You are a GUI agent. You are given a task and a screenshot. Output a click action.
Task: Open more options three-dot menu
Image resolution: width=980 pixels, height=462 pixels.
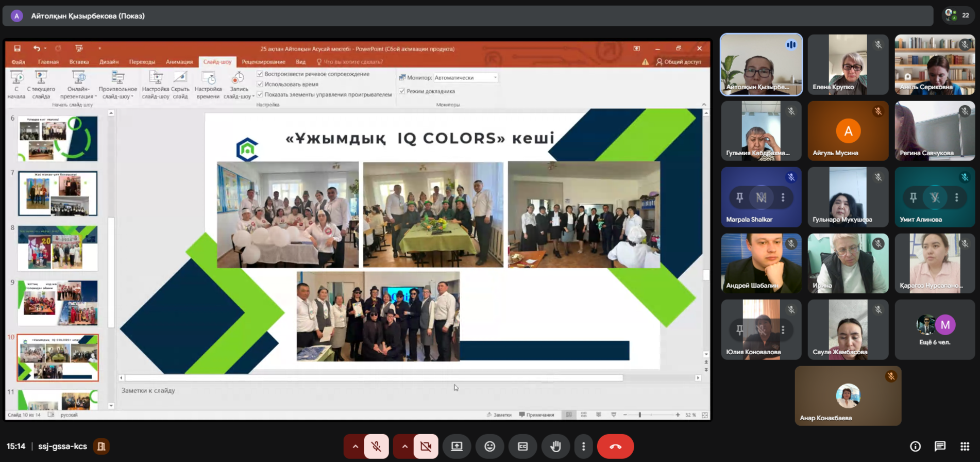pos(583,447)
